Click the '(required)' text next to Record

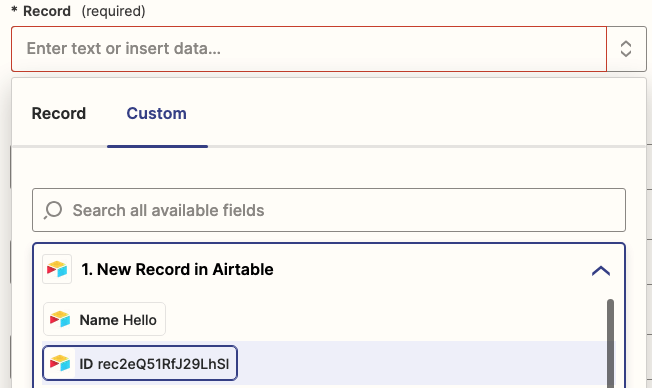pos(114,11)
